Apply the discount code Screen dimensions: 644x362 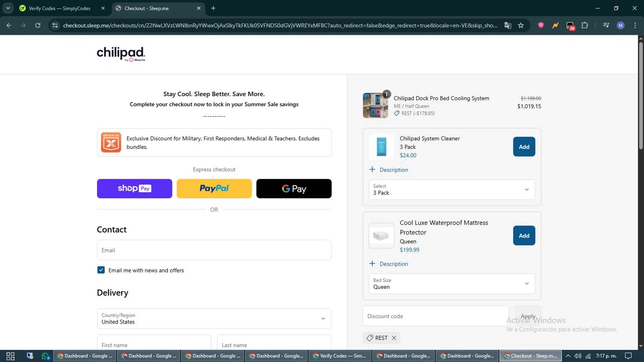(x=528, y=316)
